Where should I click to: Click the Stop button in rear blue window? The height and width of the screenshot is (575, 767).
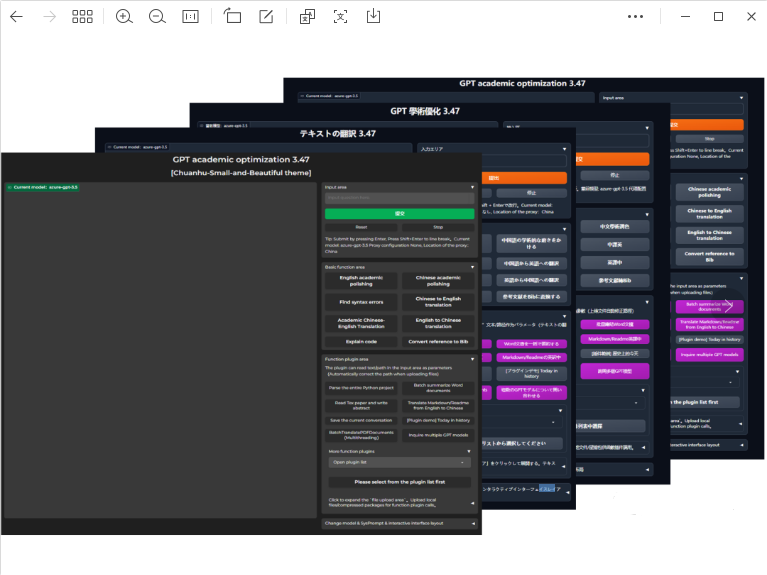(x=709, y=139)
